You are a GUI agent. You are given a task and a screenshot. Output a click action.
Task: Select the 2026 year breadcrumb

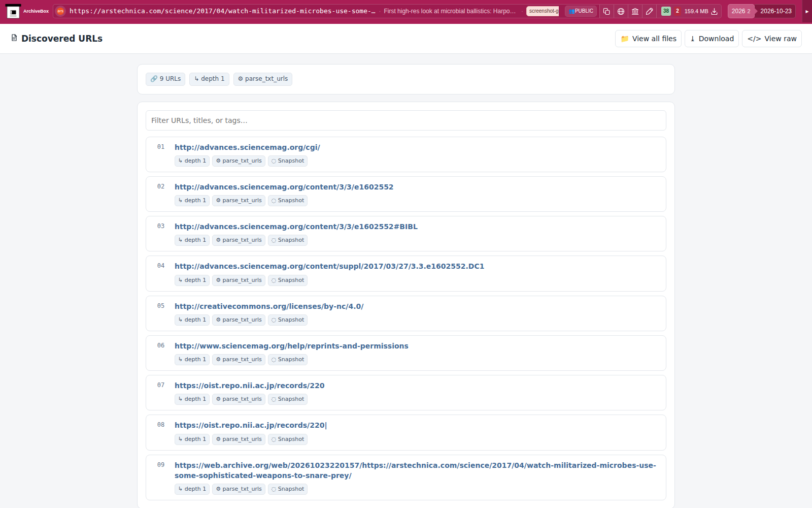pyautogui.click(x=740, y=11)
